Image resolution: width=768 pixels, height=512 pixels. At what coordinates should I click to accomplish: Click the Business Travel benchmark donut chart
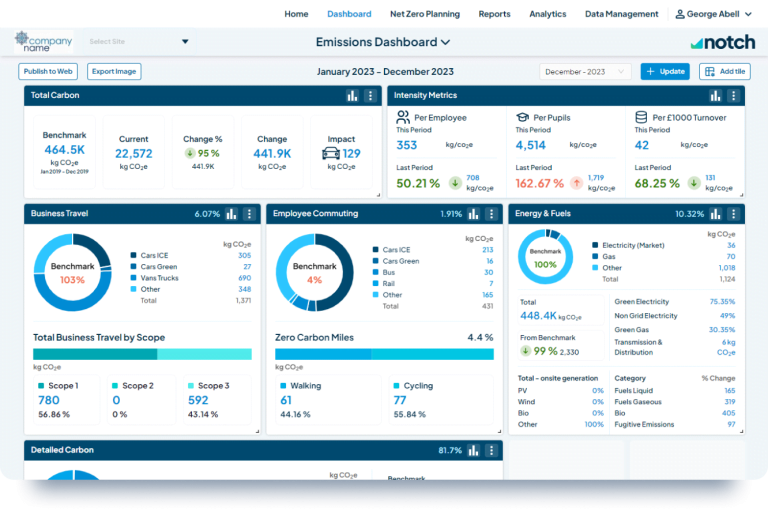(x=72, y=272)
